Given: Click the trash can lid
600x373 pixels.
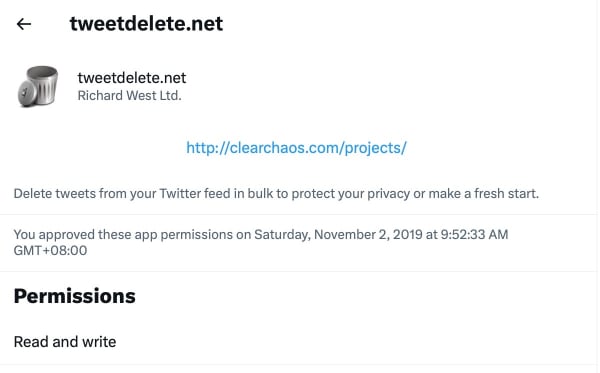Looking at the screenshot, I should tap(27, 93).
